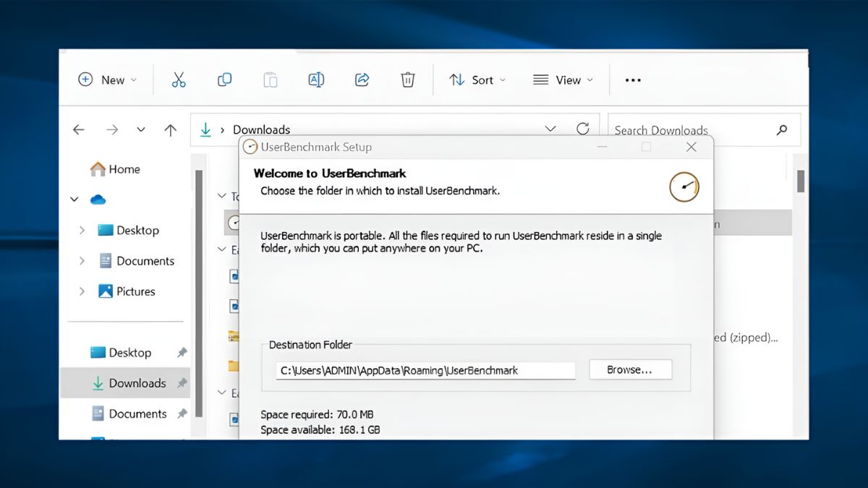Open Documents under OneDrive
Screen dimensions: 868x488
(x=136, y=261)
